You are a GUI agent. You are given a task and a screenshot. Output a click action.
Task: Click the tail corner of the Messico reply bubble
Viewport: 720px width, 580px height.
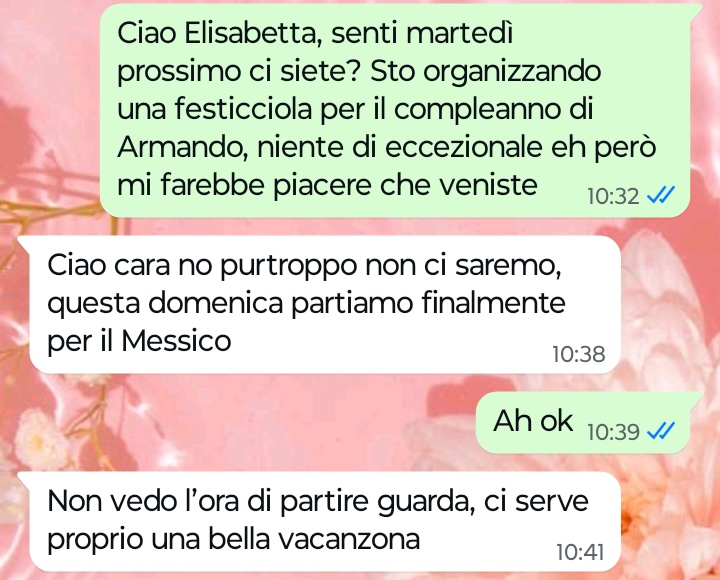click(25, 242)
